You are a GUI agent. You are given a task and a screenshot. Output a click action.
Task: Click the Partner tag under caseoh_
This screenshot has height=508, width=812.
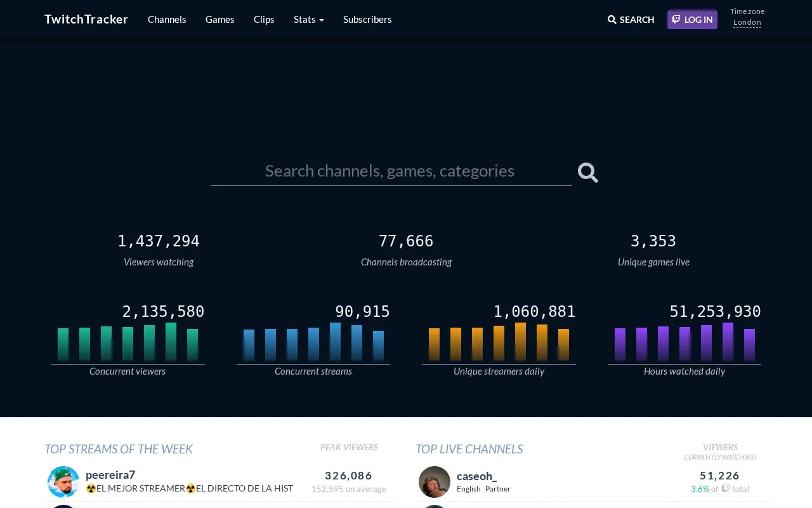(x=498, y=489)
